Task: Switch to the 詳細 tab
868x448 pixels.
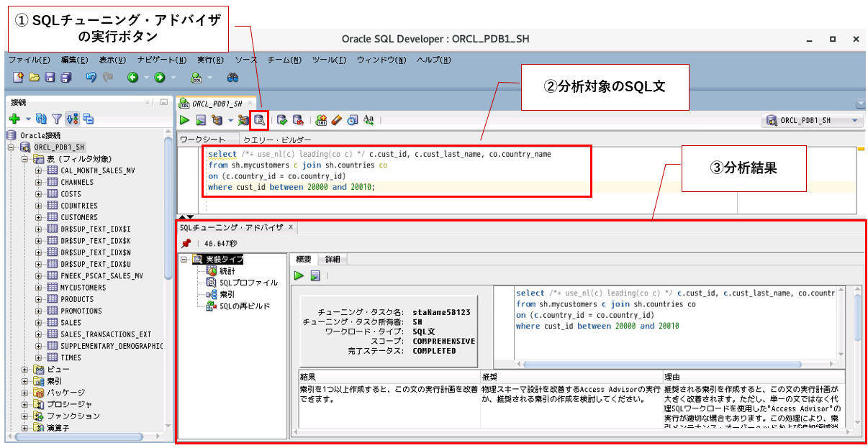Action: point(333,259)
